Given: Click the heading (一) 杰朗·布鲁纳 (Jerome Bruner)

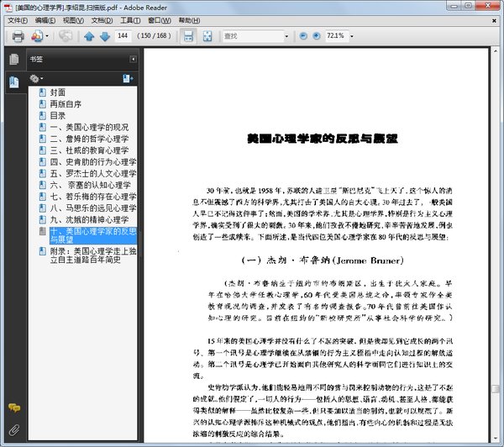Looking at the screenshot, I should pyautogui.click(x=323, y=260).
